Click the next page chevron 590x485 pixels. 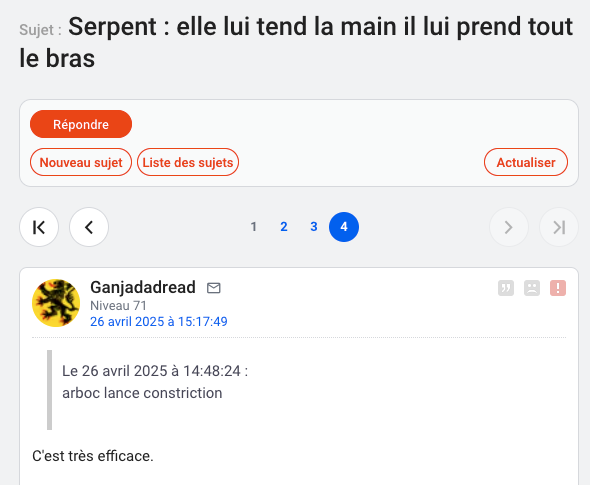coord(509,227)
